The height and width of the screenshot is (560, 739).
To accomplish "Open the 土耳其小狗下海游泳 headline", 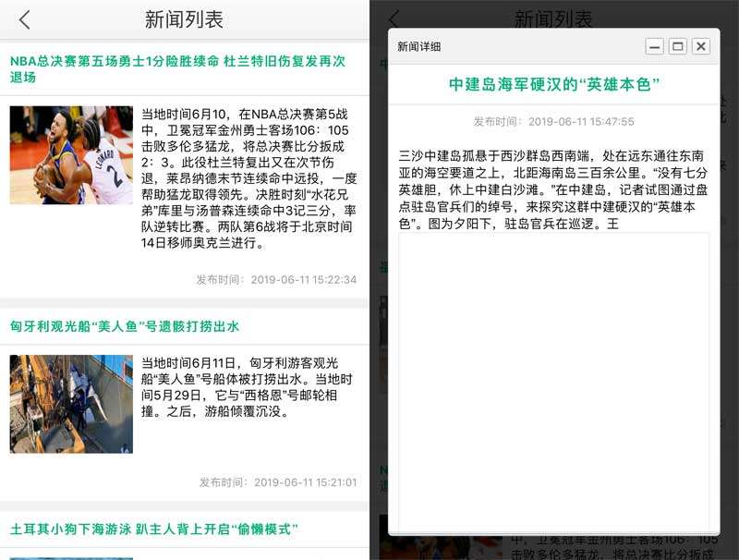I will [x=154, y=529].
